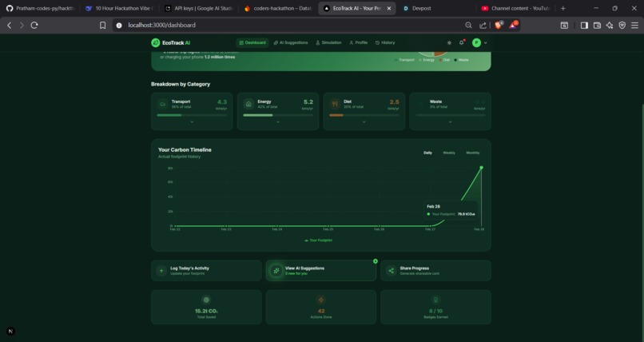This screenshot has width=644, height=342.
Task: Click the Total Saved 15.2t CO2 card
Action: (206, 307)
